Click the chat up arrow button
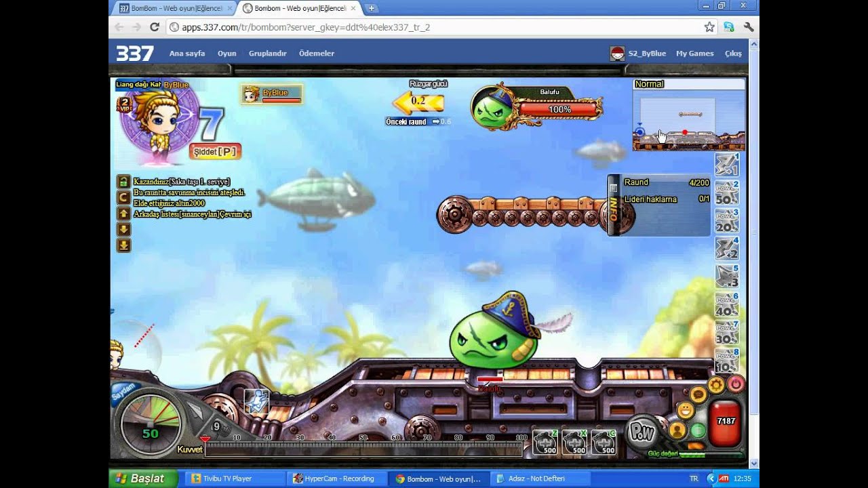Screen dimensions: 868x488 123,213
